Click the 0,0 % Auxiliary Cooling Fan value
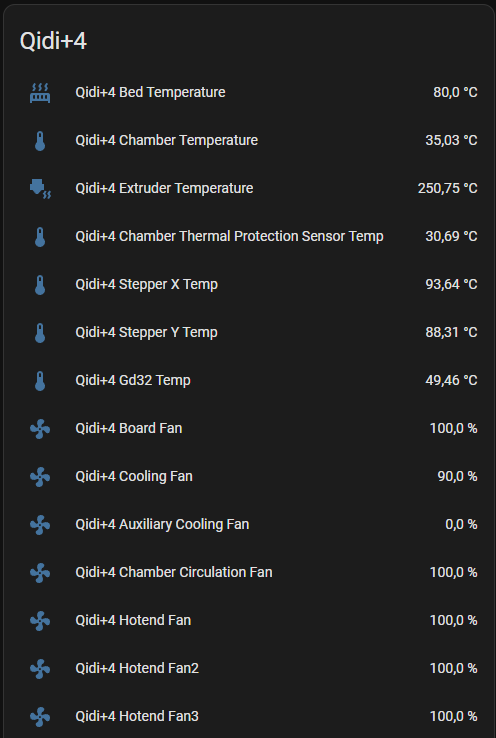496x738 pixels. coord(461,524)
